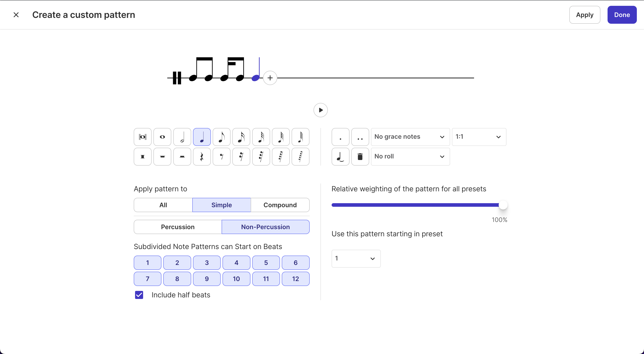644x354 pixels.
Task: Select the Percussion tab
Action: tap(178, 227)
